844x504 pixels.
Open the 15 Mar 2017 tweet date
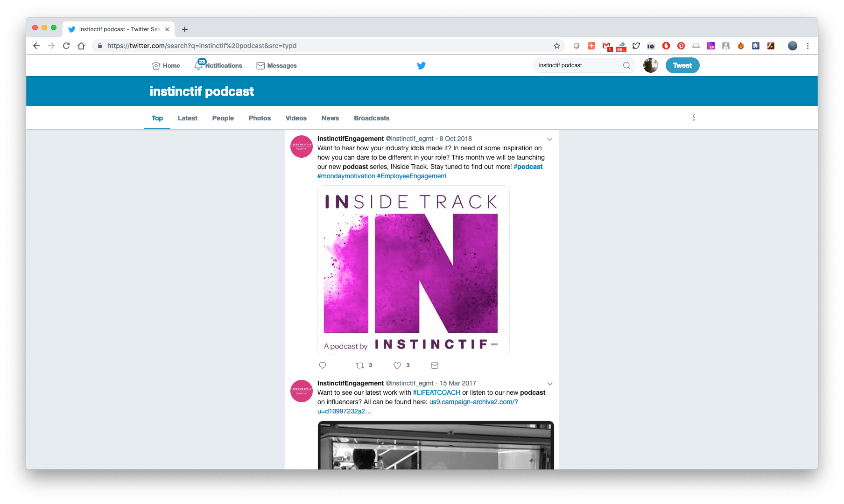click(x=458, y=383)
